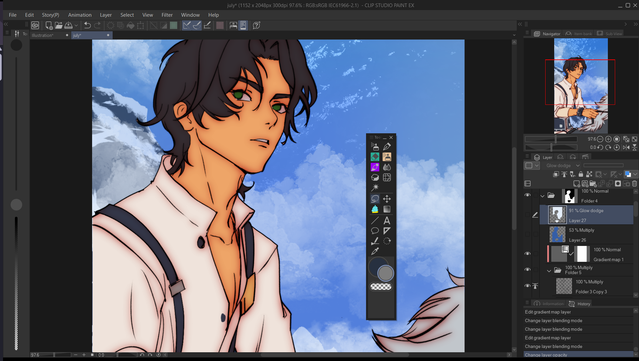
Task: Switch to the History panel tab
Action: [580, 304]
